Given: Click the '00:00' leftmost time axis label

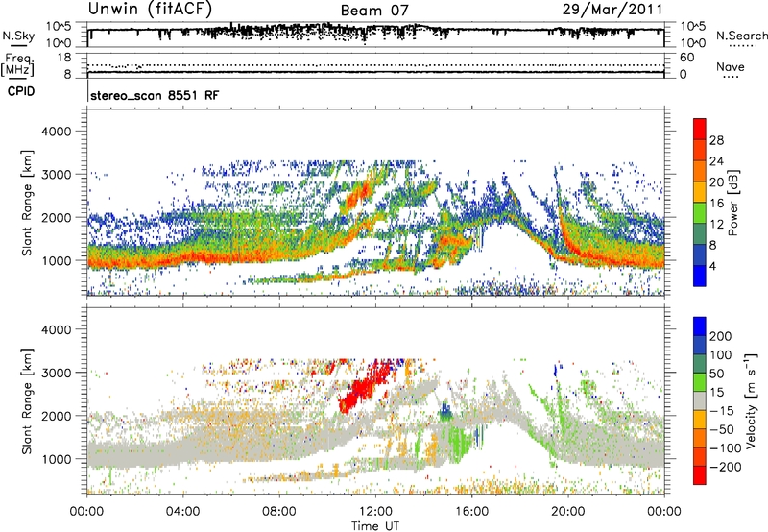Looking at the screenshot, I should click(x=86, y=512).
